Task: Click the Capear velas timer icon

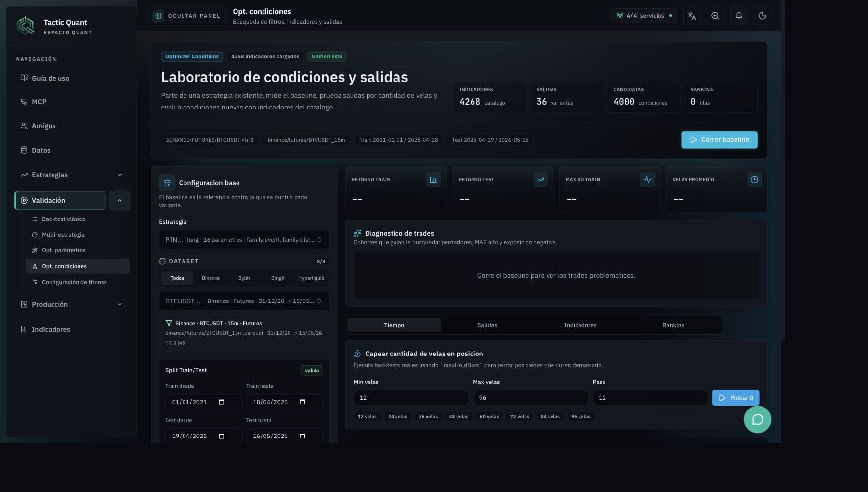Action: (357, 354)
